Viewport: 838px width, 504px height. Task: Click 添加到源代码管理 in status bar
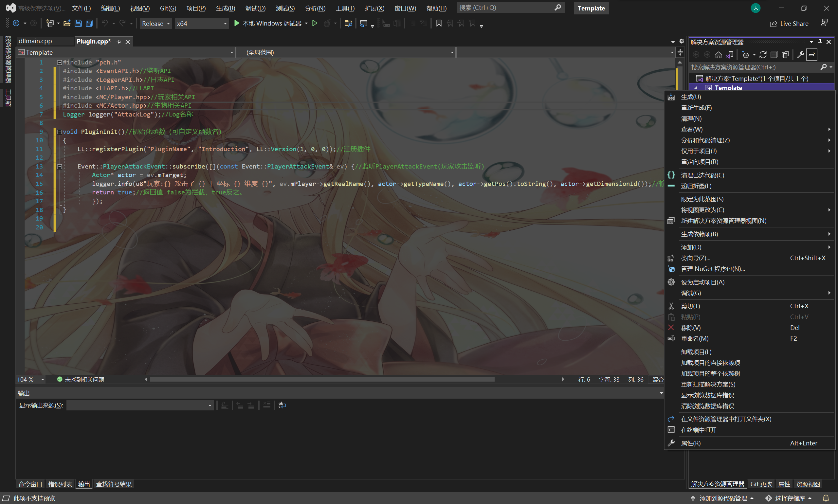723,498
